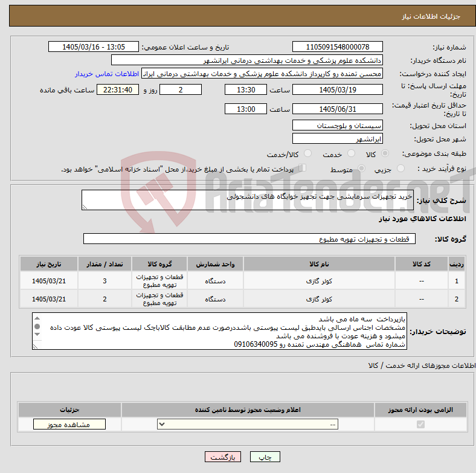
Task: Click date 1405/03/21 in row 2
Action: 49,299
